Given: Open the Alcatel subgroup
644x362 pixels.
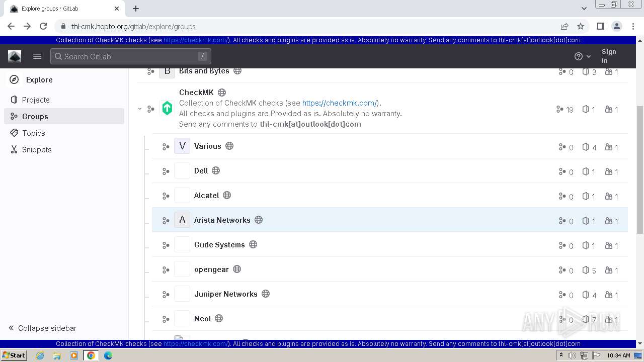Looking at the screenshot, I should pyautogui.click(x=207, y=195).
